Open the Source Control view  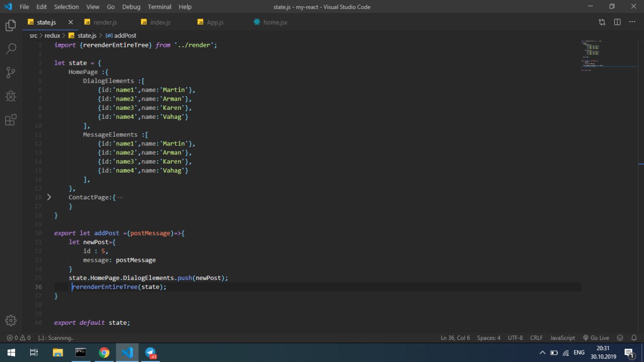click(x=11, y=73)
